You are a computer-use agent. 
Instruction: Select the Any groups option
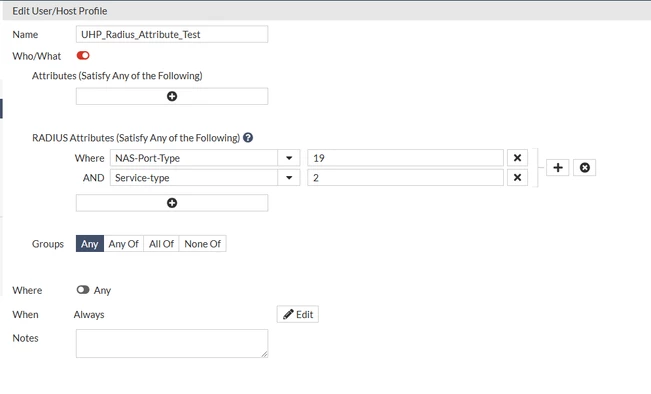90,244
